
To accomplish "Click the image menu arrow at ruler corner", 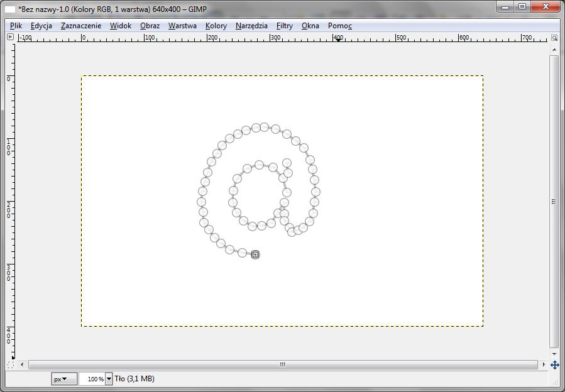I will pos(10,36).
